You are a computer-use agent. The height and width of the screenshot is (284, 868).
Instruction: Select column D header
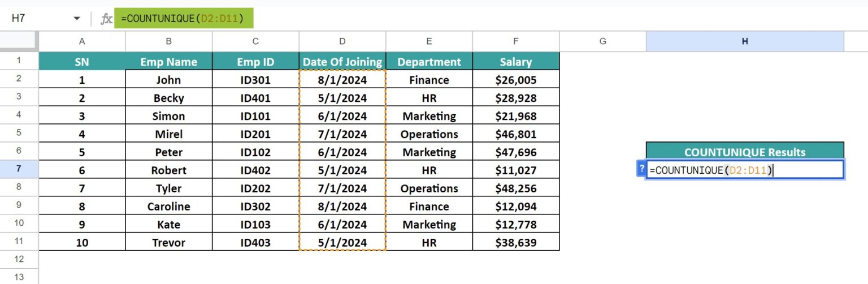pos(342,41)
